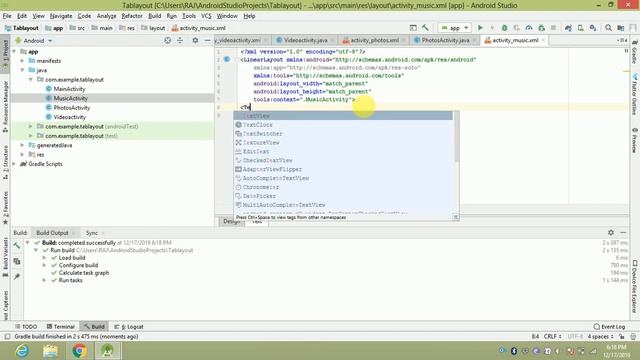Select TextClock from autocomplete list
Screen dimensions: 640x360
(343, 125)
